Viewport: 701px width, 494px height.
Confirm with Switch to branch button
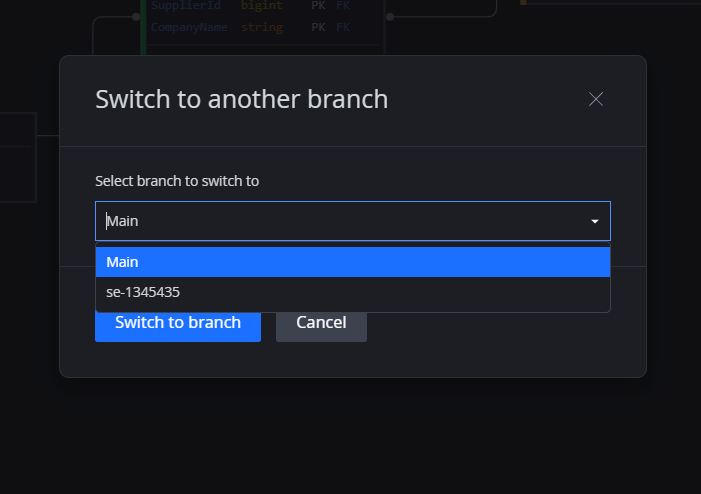click(178, 323)
